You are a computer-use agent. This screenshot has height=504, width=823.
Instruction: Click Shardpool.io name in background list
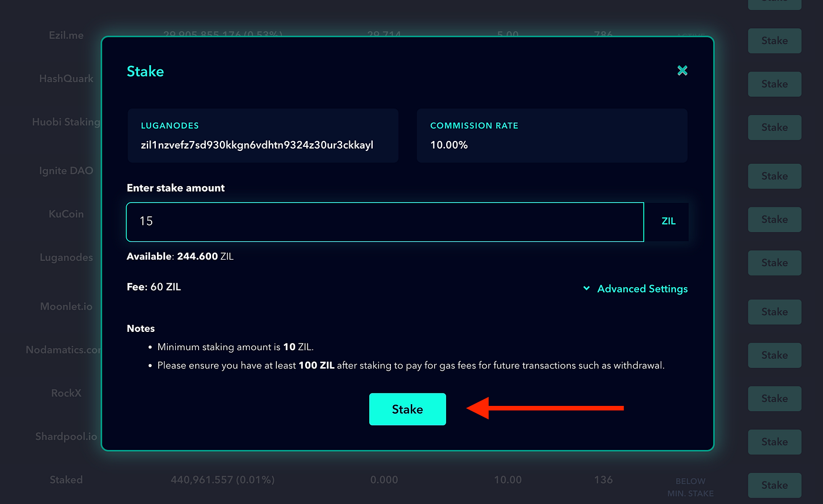coord(66,436)
